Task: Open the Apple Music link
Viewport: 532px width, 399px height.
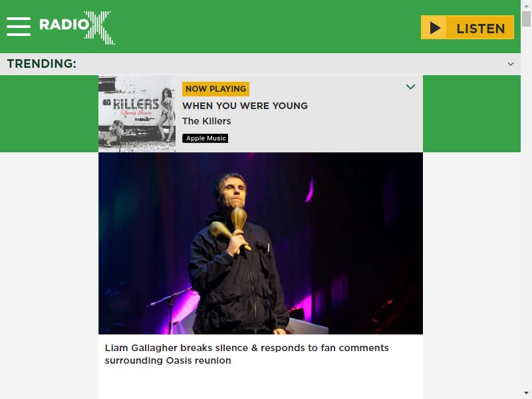Action: tap(205, 138)
